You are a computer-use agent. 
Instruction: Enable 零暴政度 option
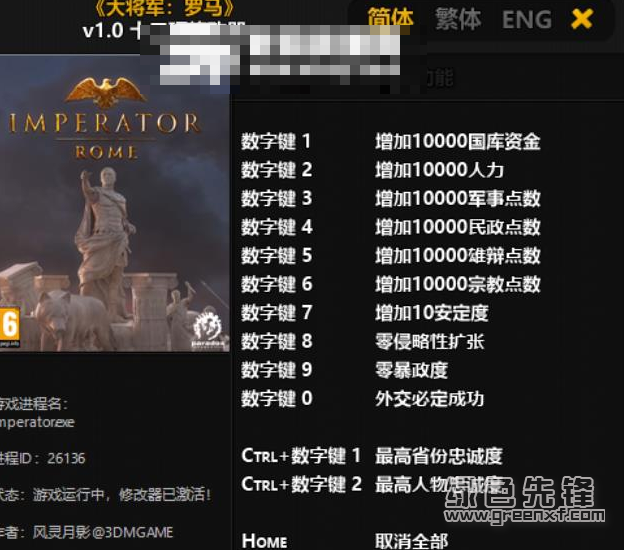point(411,370)
